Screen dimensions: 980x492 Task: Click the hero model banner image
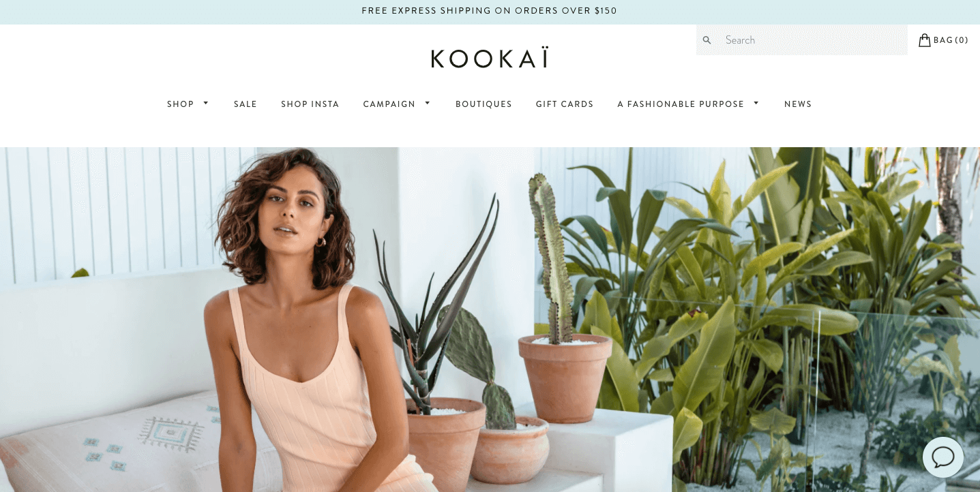[490, 320]
